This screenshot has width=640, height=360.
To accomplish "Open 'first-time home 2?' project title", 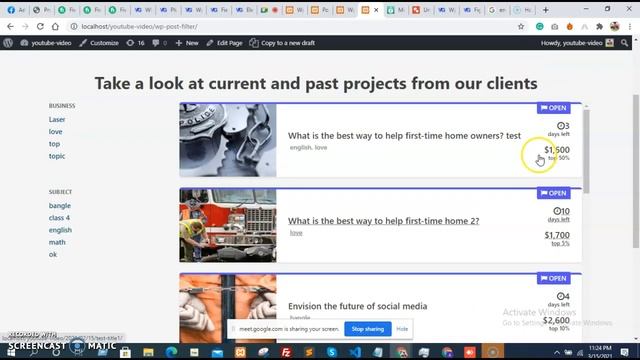I will (384, 221).
